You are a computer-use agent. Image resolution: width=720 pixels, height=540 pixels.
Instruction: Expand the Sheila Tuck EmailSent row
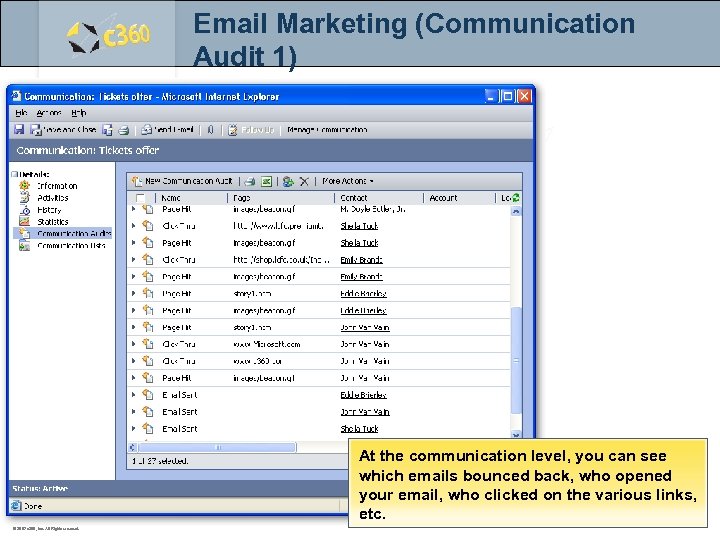coord(134,428)
